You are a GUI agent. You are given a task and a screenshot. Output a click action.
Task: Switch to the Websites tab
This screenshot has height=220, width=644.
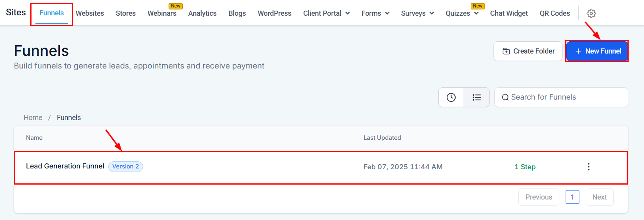point(90,13)
